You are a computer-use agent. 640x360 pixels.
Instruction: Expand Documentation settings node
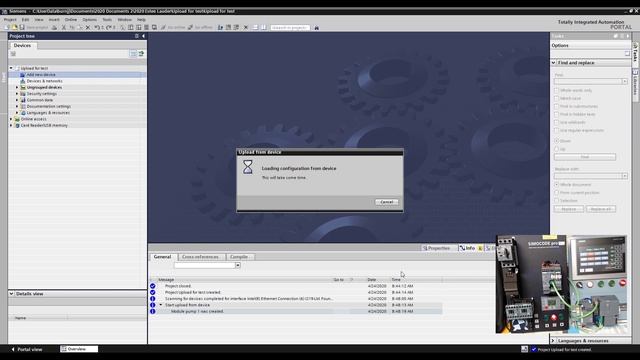(17, 106)
